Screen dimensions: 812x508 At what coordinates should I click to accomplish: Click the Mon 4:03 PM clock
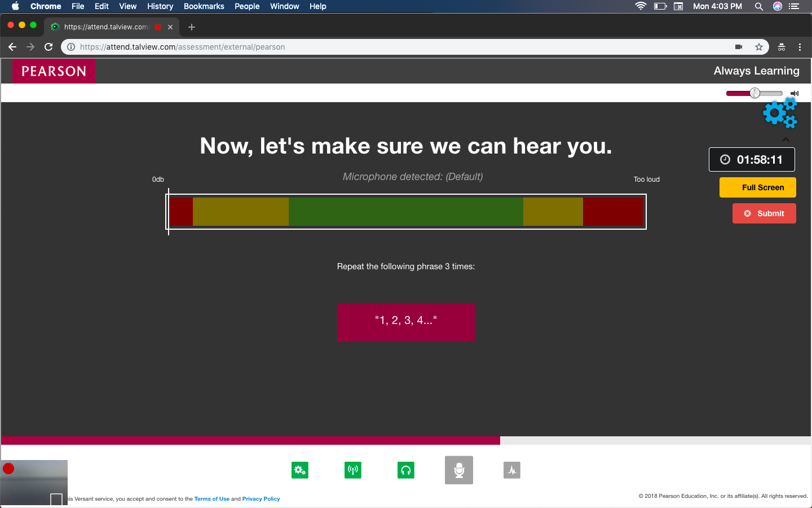coord(717,6)
